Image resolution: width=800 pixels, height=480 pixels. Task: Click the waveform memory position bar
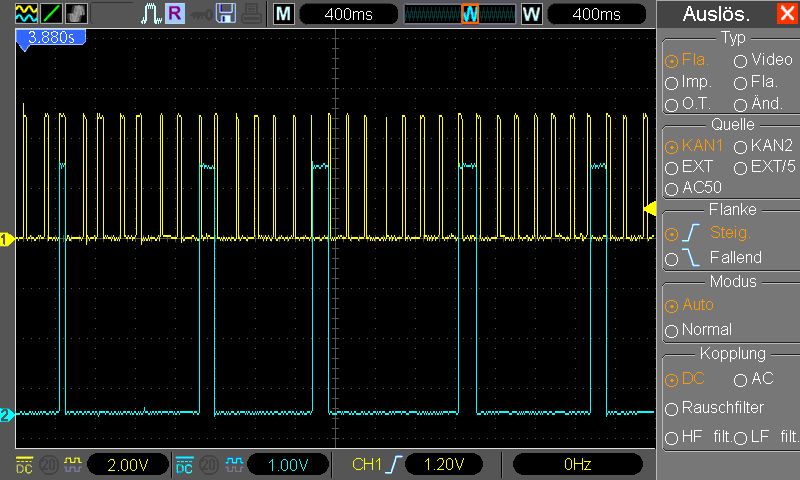coord(460,14)
